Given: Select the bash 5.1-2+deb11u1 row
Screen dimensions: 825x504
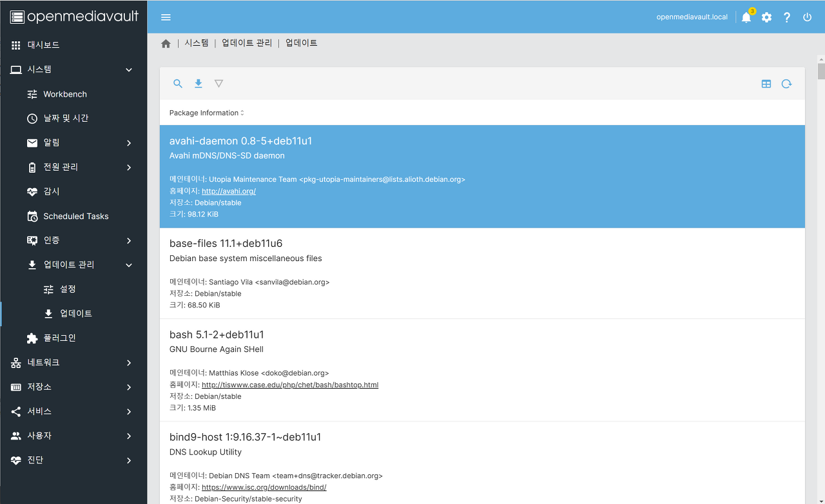Looking at the screenshot, I should pos(482,370).
